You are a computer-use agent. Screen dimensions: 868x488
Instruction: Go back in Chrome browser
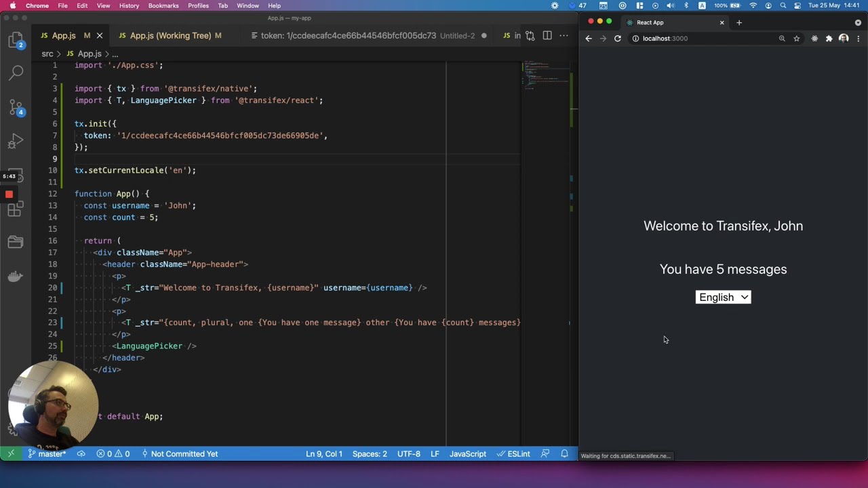[x=589, y=39]
